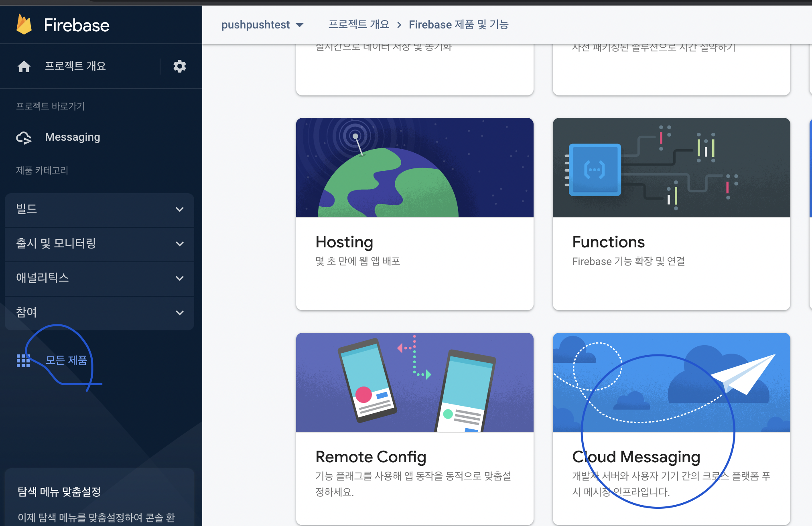The width and height of the screenshot is (812, 526).
Task: Click Firebase 제품 및 기능 breadcrumb
Action: [x=459, y=25]
